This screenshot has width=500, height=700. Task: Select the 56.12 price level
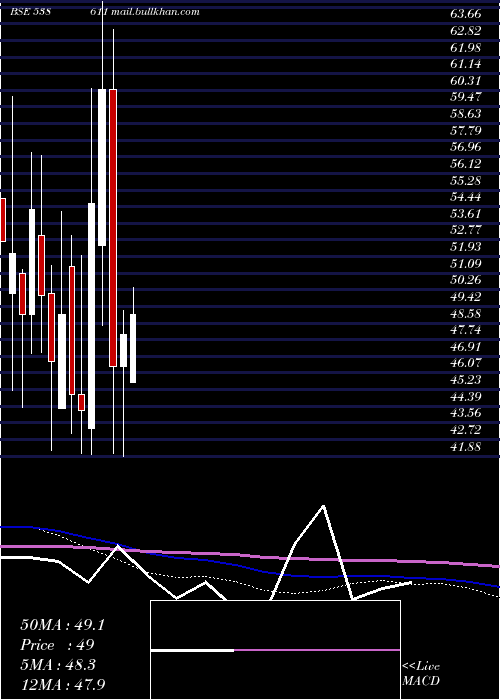coord(466,163)
